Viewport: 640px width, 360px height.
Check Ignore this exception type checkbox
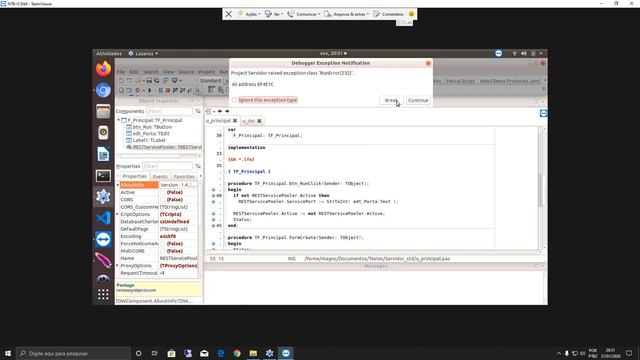click(234, 100)
